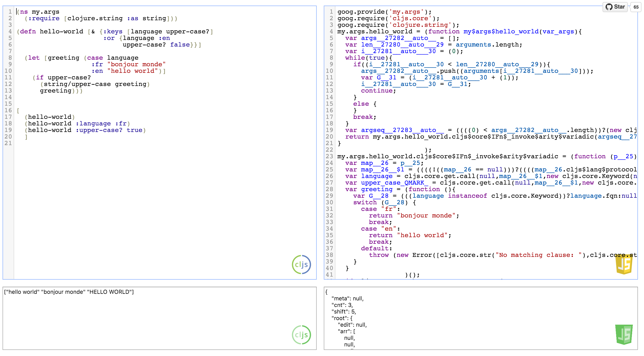
Task: Click the '(hello-world :language :fr)' call
Action: click(77, 124)
